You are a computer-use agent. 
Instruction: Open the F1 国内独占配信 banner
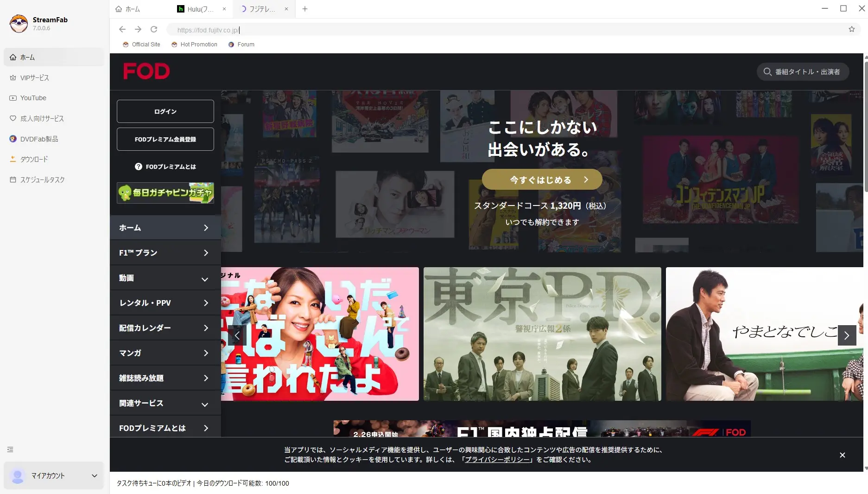[x=542, y=429]
